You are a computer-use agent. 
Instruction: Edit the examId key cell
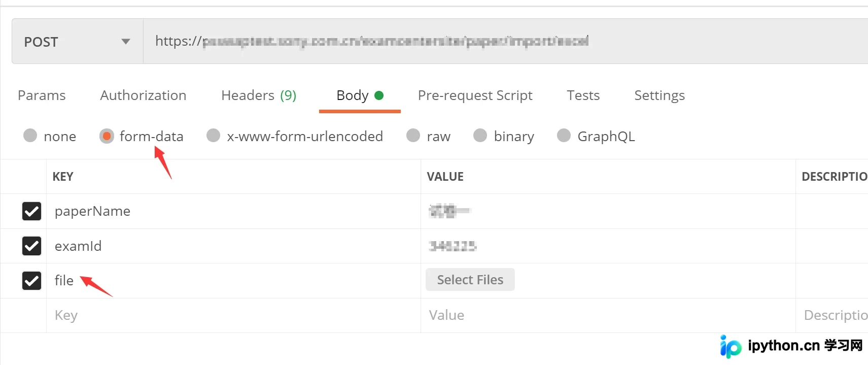click(233, 246)
